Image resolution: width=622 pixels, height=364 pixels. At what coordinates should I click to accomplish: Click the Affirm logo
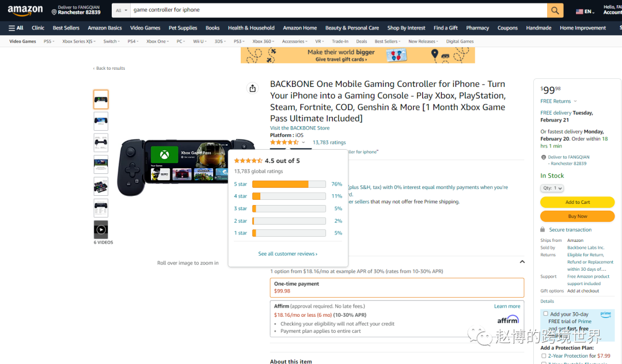[x=508, y=319]
